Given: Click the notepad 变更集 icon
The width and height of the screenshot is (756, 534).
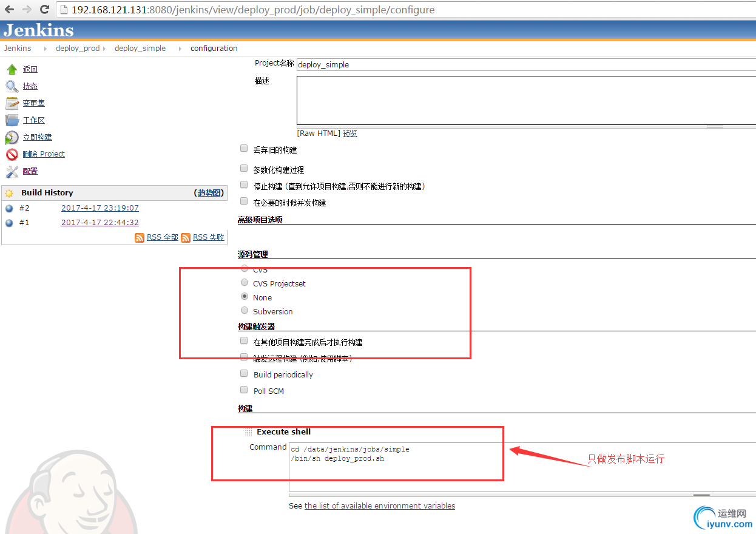Looking at the screenshot, I should (x=12, y=103).
